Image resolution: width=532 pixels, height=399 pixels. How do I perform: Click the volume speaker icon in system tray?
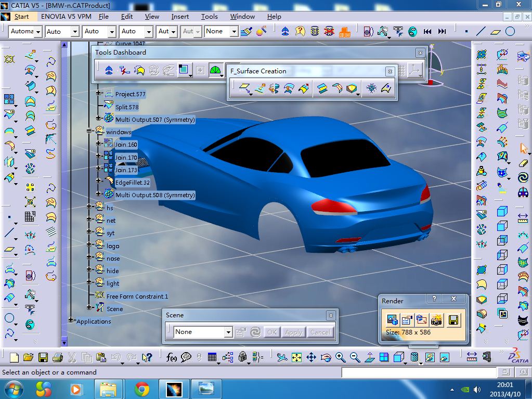point(477,390)
